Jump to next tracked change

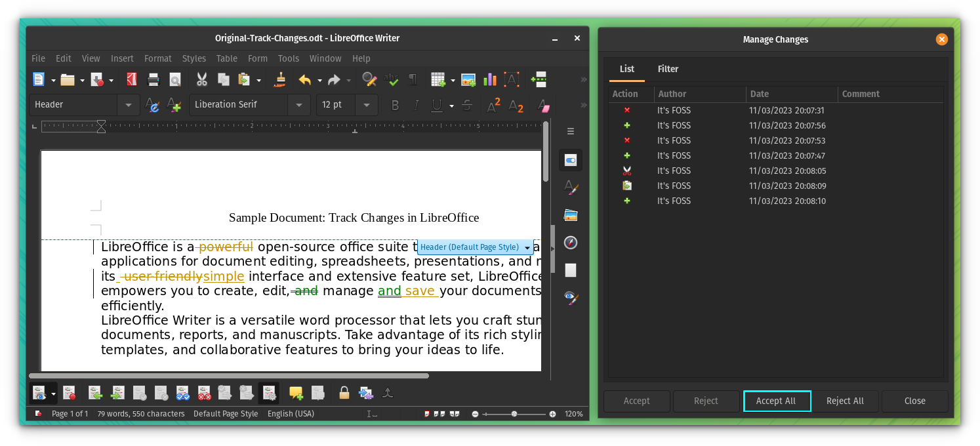pyautogui.click(x=117, y=392)
